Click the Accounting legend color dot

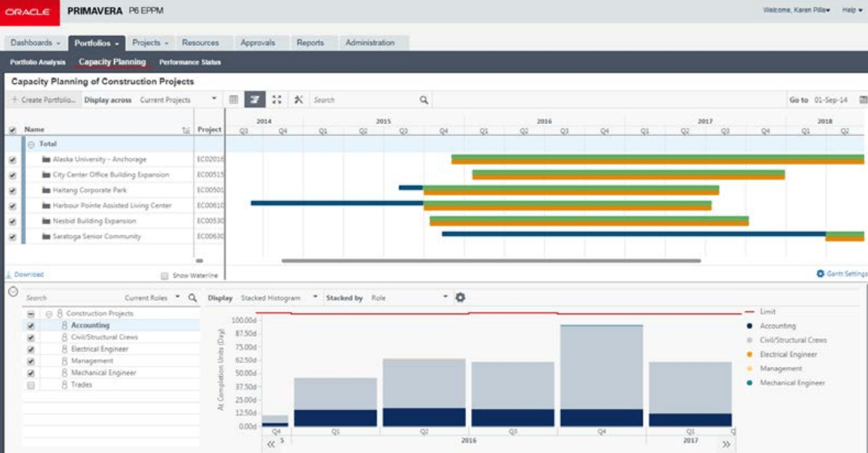click(750, 326)
